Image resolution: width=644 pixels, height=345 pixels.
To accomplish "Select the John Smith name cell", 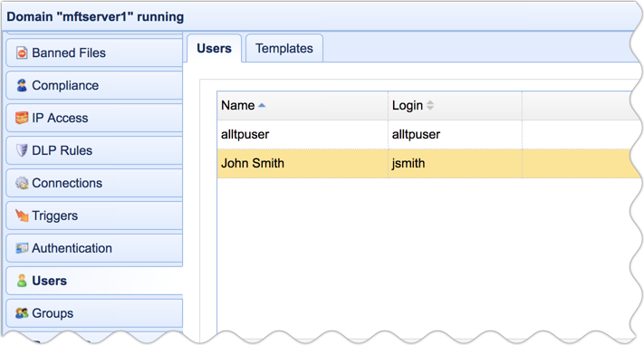I will (x=303, y=164).
